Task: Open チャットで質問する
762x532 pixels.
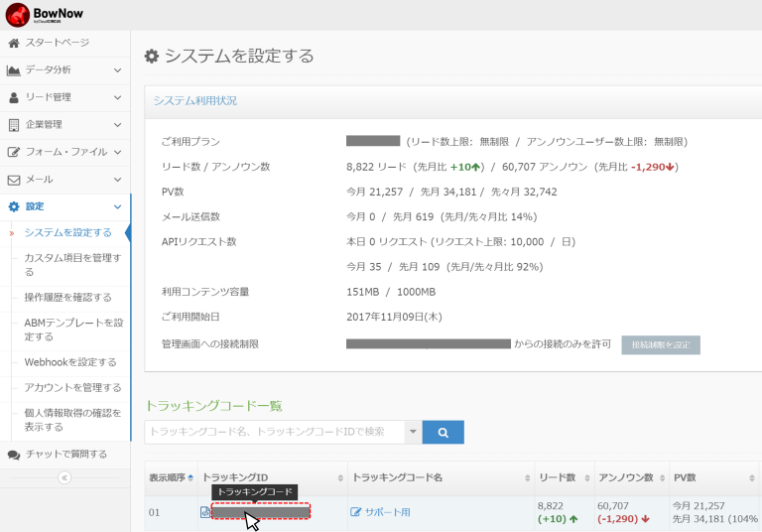Action: (x=66, y=455)
